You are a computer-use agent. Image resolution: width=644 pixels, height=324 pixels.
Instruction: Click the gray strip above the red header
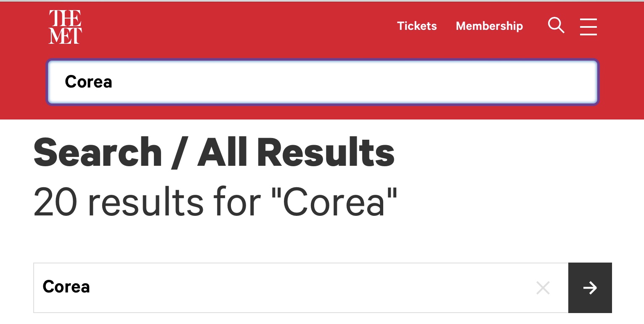point(322,1)
